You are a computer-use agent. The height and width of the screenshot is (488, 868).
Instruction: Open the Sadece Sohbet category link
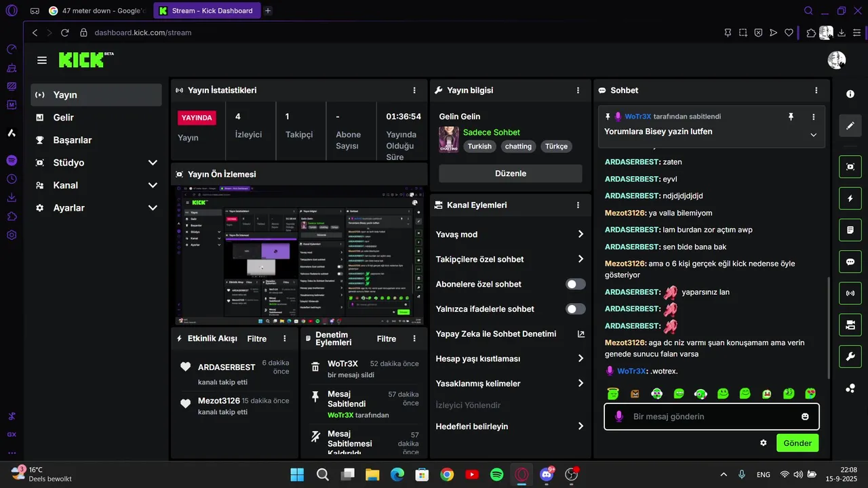pyautogui.click(x=492, y=132)
